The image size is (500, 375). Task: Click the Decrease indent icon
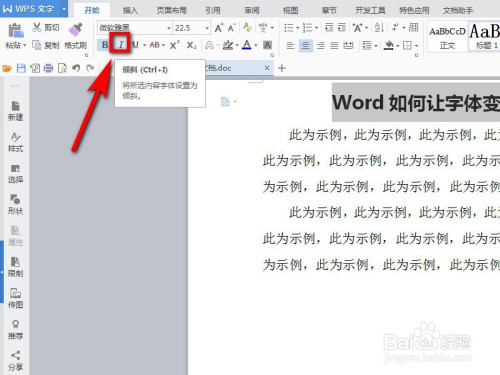(329, 27)
